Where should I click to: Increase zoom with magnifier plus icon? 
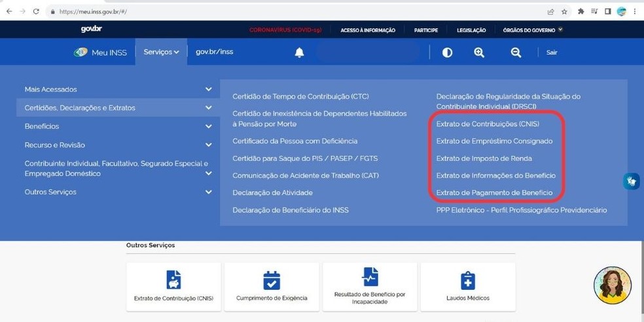pos(479,52)
